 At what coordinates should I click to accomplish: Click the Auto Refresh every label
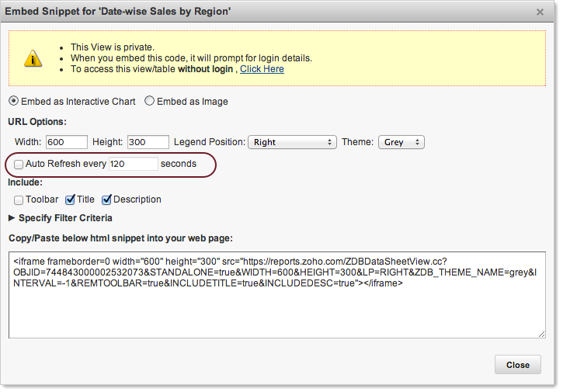66,164
